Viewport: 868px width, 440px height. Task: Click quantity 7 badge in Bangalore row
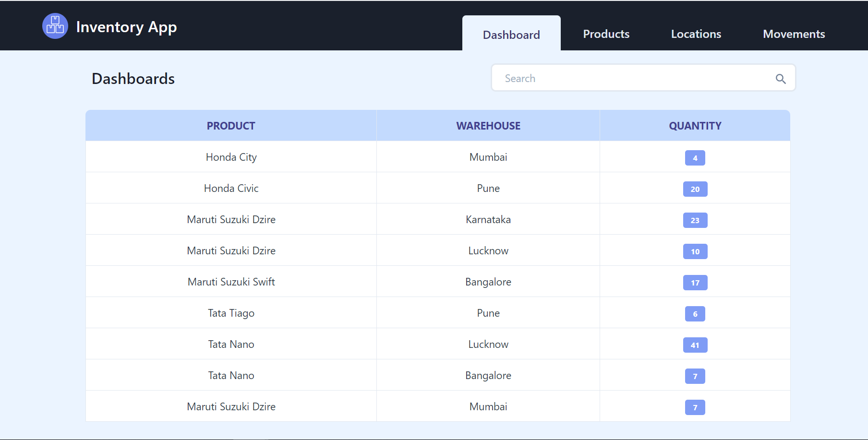[695, 376]
